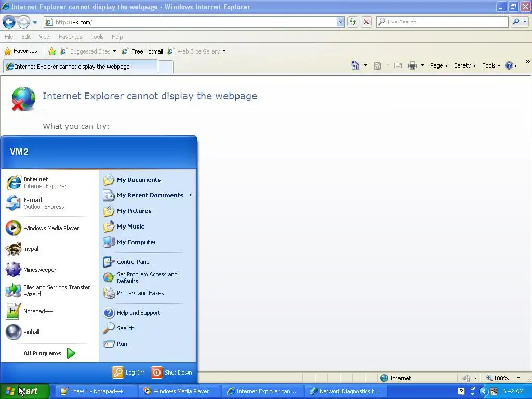Open the View menu
This screenshot has width=532, height=399.
tap(45, 37)
